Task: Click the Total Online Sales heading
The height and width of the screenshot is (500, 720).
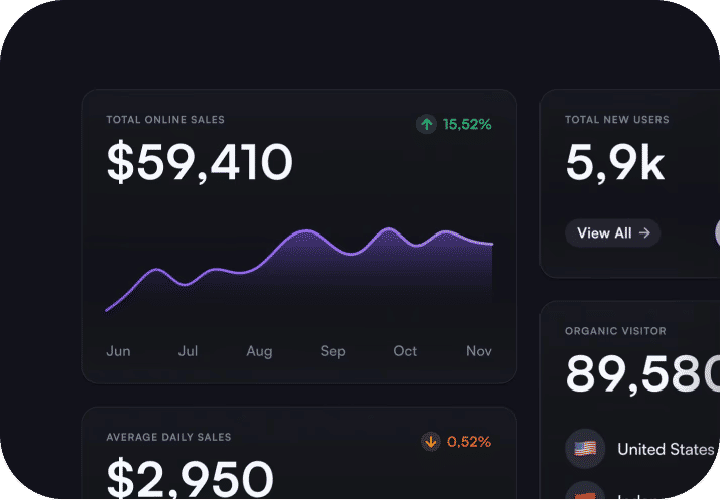Action: pos(165,120)
